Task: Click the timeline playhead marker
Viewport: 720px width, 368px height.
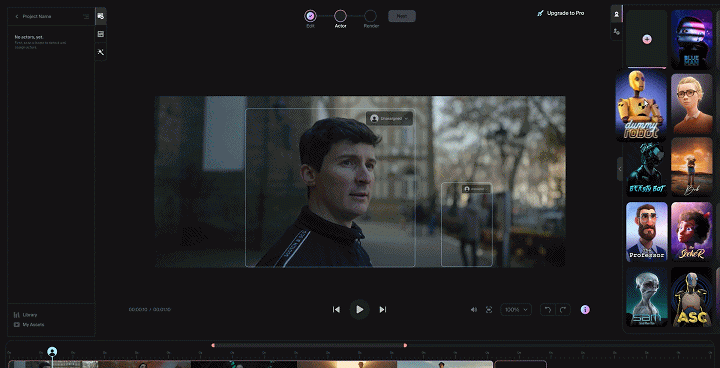Action: [x=52, y=352]
